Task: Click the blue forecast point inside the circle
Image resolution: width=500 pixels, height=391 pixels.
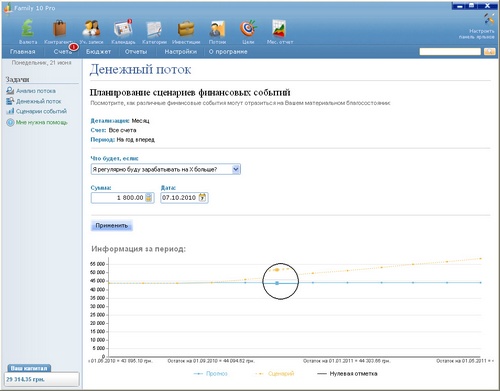Action: tap(277, 283)
